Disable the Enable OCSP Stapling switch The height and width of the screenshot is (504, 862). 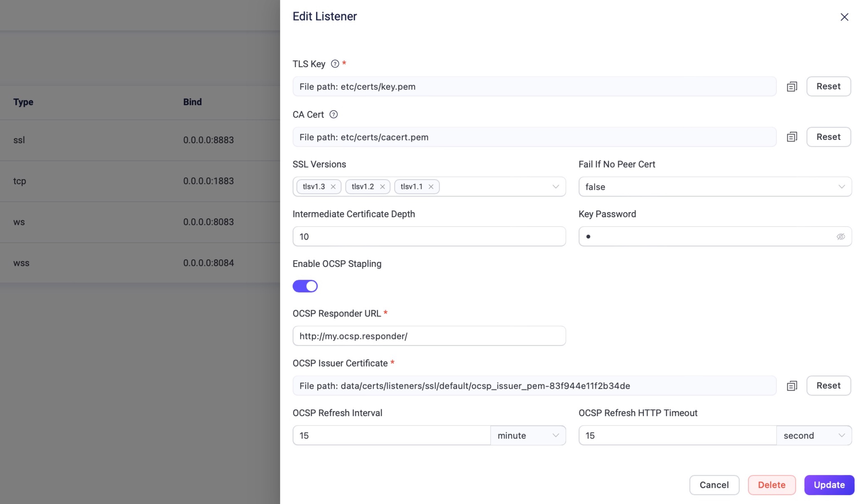305,286
